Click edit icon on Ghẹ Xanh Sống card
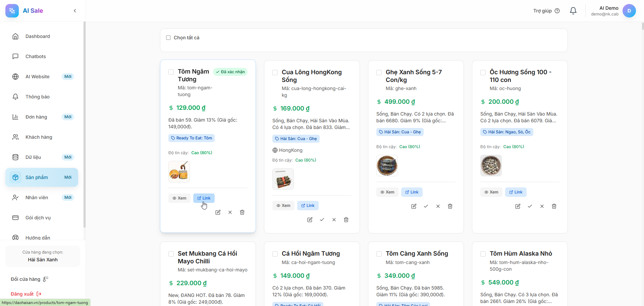 414,206
